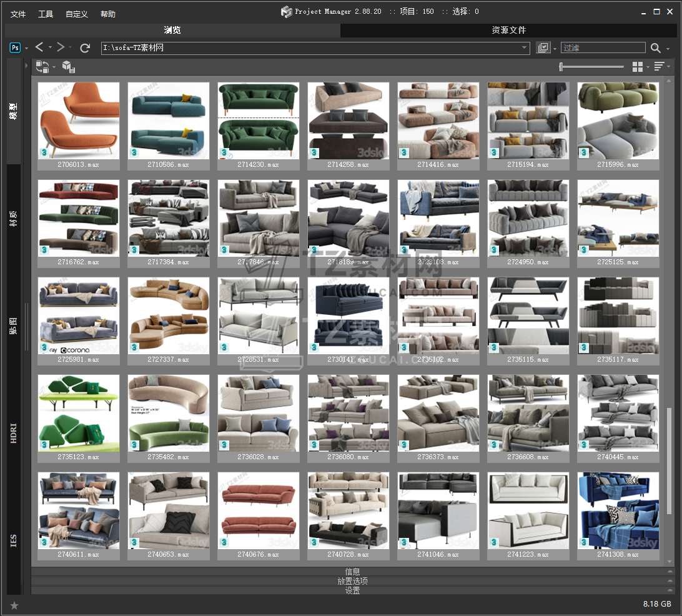
Task: Open the sort options dropdown
Action: (660, 67)
